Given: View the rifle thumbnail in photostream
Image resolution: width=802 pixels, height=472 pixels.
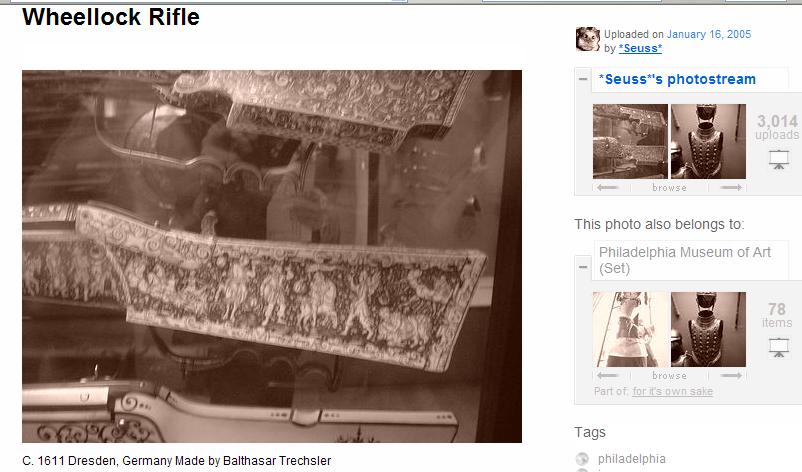Looking at the screenshot, I should coord(630,142).
